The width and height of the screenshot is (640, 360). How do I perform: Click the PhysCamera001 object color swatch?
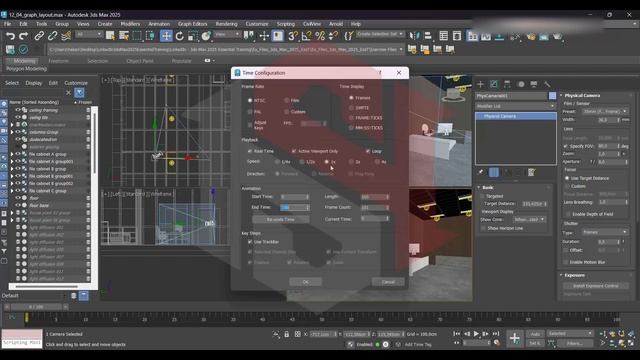(552, 96)
